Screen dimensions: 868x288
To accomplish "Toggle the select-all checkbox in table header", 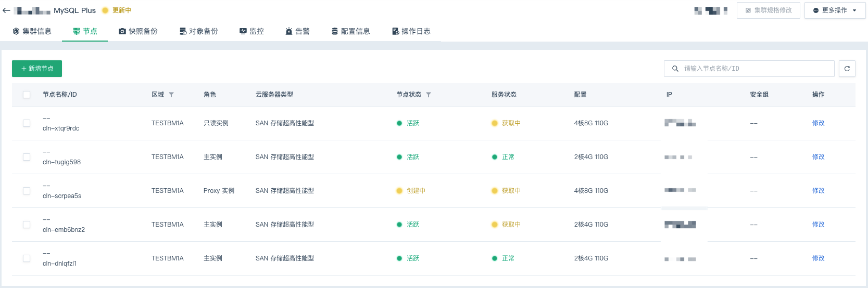I will point(27,95).
